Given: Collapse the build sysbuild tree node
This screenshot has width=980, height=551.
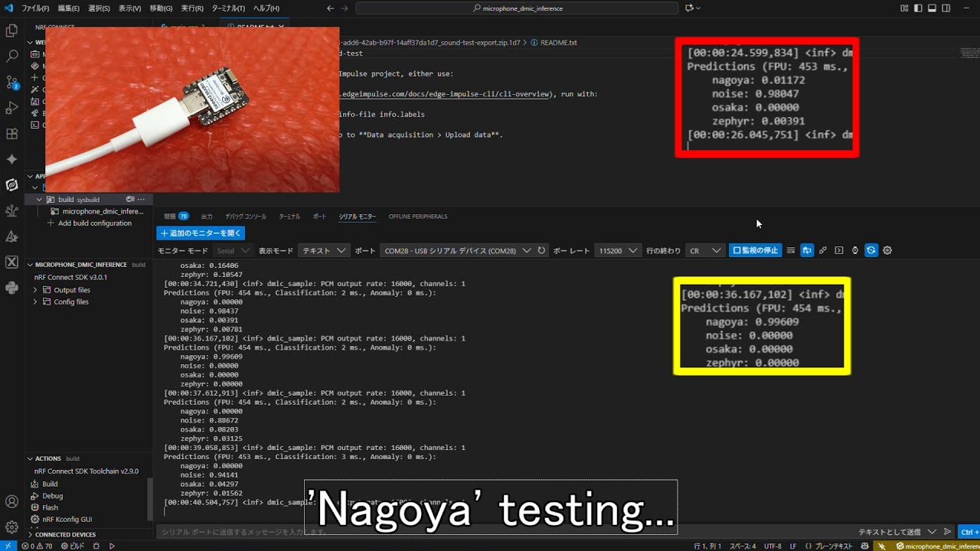Looking at the screenshot, I should 39,200.
